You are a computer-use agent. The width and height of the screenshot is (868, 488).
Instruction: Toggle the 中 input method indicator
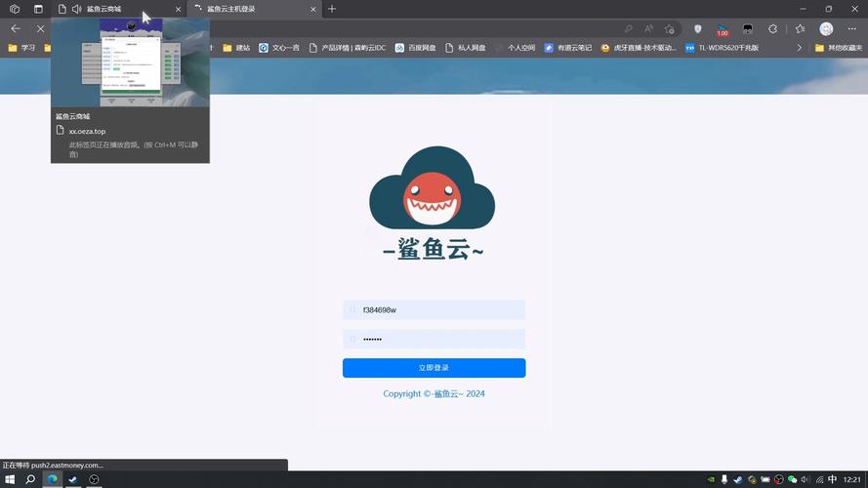pyautogui.click(x=832, y=479)
